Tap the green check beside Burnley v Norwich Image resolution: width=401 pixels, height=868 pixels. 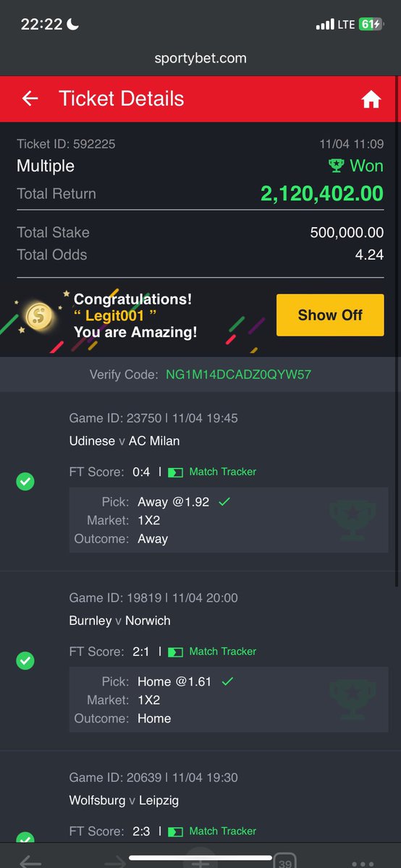pyautogui.click(x=25, y=660)
